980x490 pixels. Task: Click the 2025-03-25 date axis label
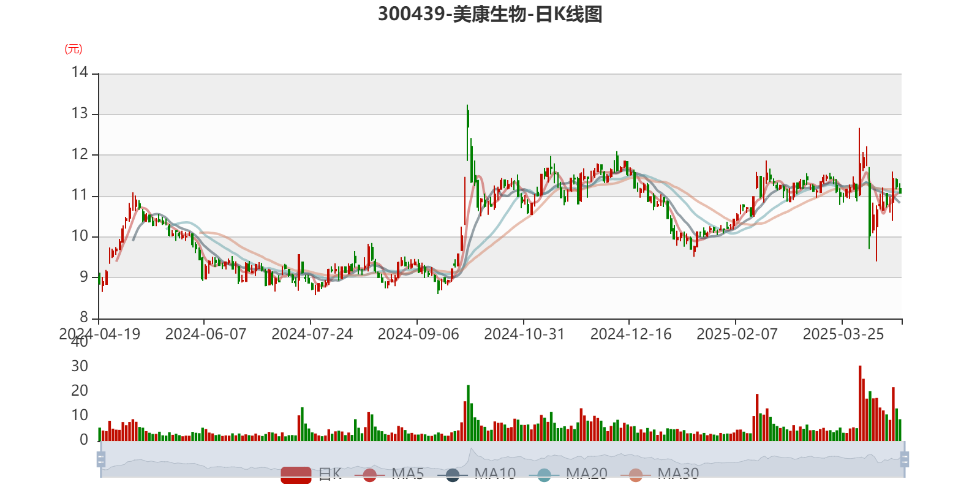843,334
